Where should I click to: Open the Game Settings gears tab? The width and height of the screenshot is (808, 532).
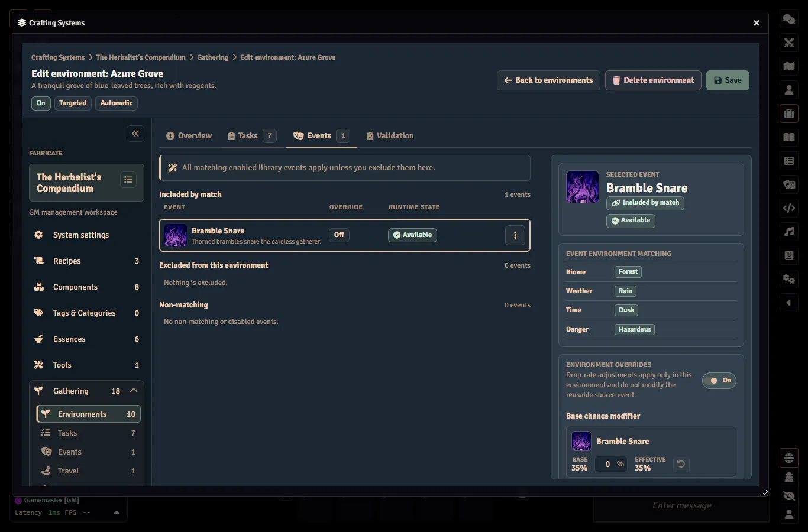789,279
